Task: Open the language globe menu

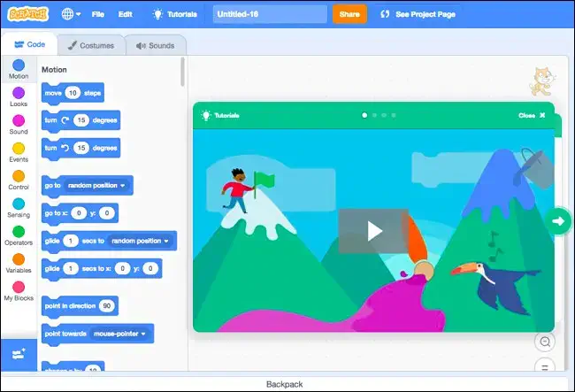Action: coord(71,14)
